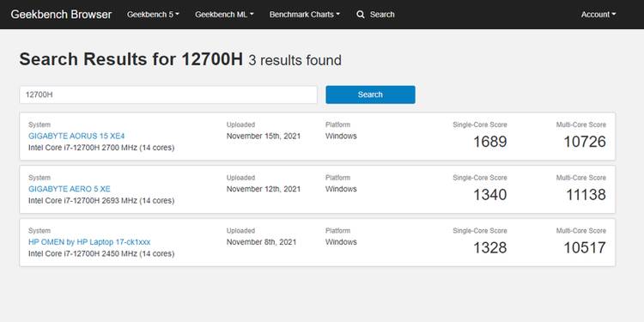Click the Intel Core i7-12700H 2450 MHz text
Viewport: 644px width, 322px height.
coord(101,254)
